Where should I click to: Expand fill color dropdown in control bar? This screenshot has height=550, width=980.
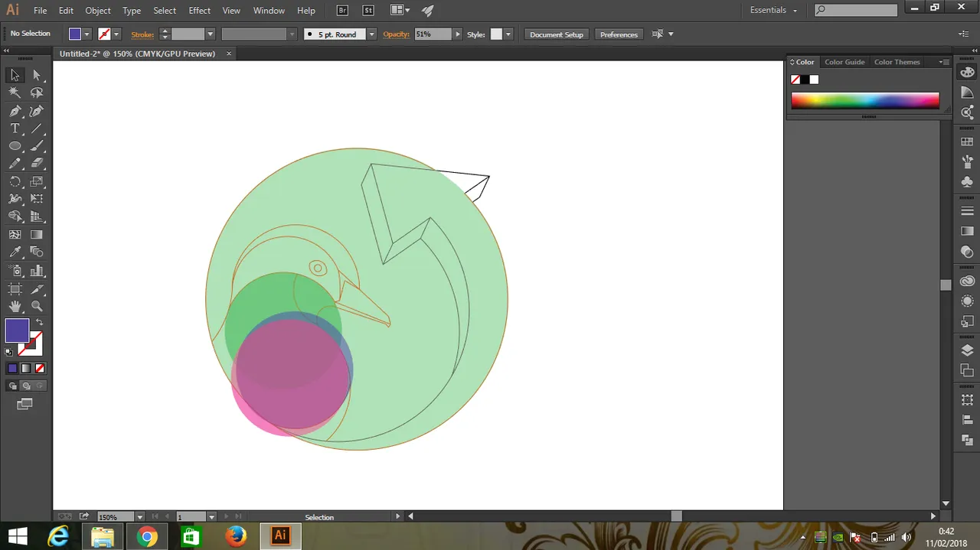point(87,34)
